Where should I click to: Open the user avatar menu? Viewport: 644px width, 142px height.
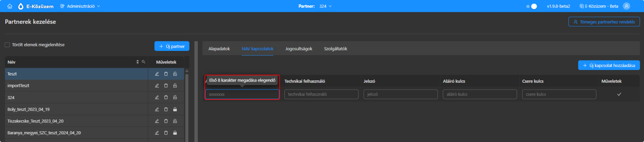point(626,6)
